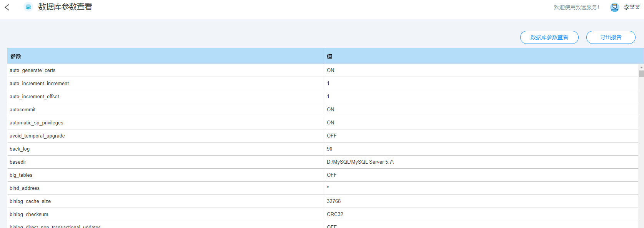The image size is (644, 228).
Task: Select the basedir parameter
Action: pyautogui.click(x=18, y=162)
